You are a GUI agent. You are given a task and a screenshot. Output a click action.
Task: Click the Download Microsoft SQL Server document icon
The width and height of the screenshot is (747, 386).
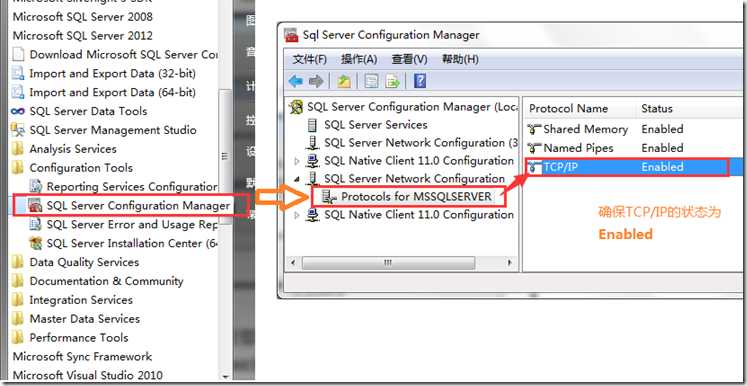click(x=18, y=54)
